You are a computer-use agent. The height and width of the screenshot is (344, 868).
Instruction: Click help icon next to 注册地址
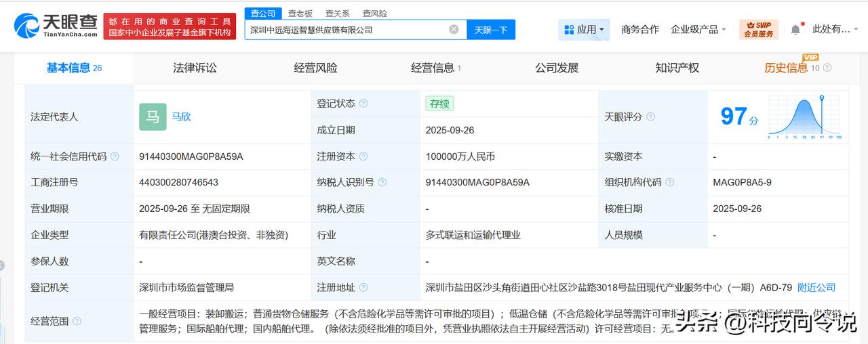pos(363,287)
